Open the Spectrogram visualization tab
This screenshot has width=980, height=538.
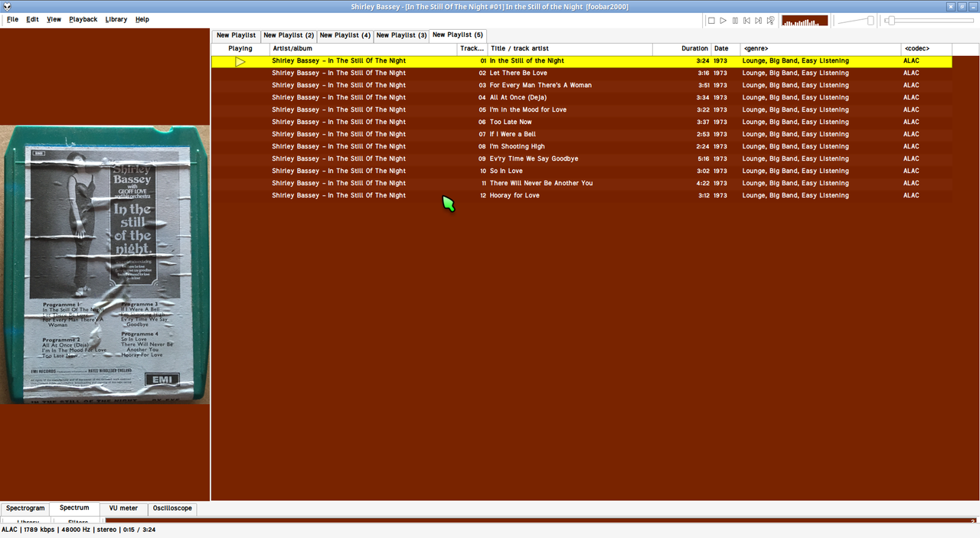coord(25,508)
